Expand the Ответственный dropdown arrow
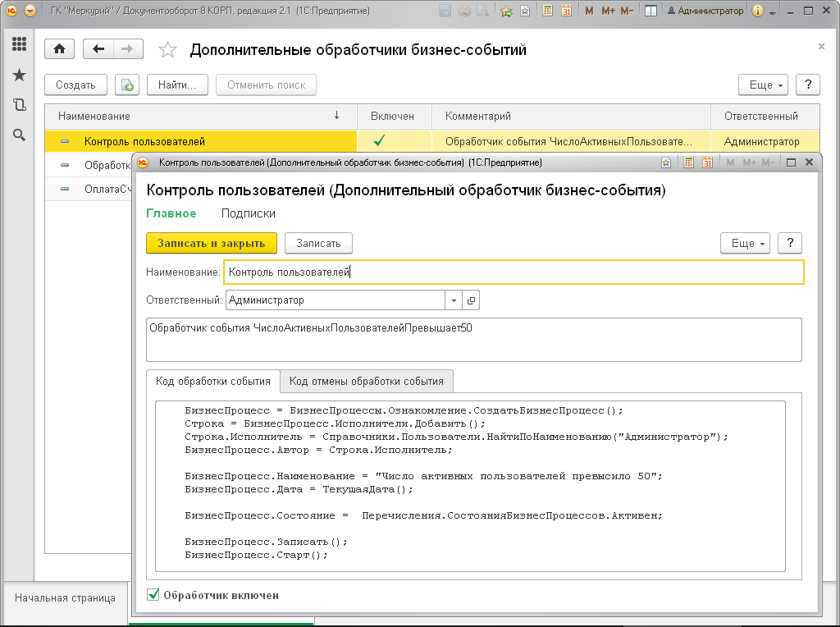This screenshot has height=627, width=840. pyautogui.click(x=454, y=300)
